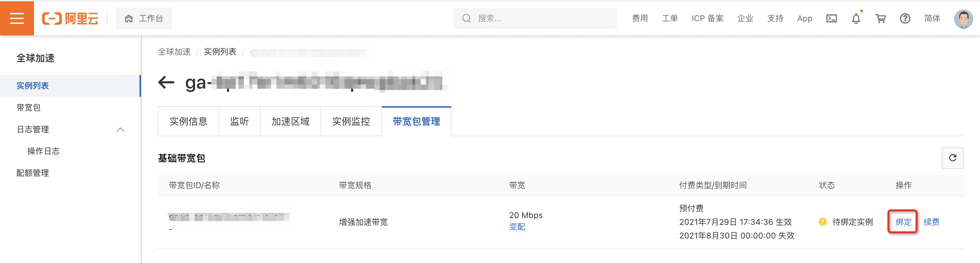Open the 监听 tab
The image size is (980, 263).
(x=239, y=121)
